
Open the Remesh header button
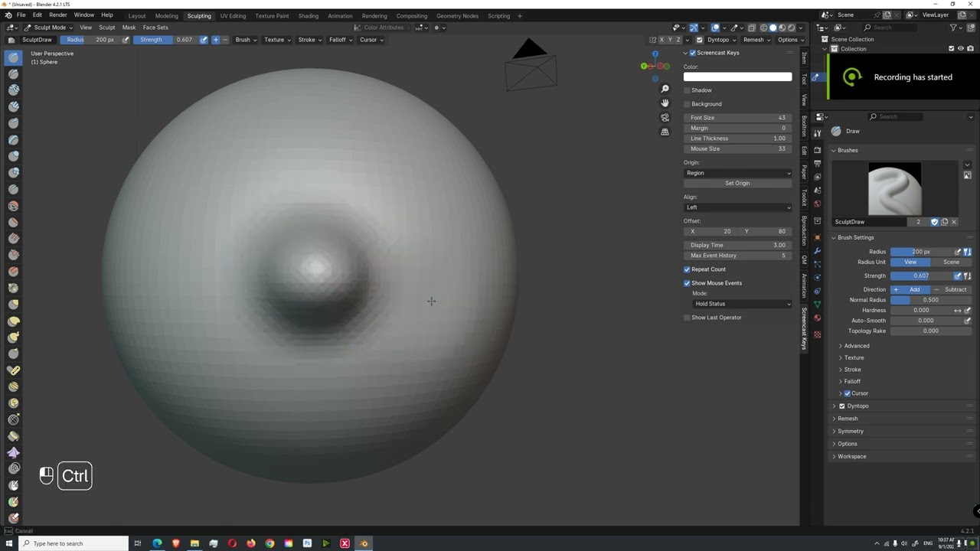click(x=756, y=40)
